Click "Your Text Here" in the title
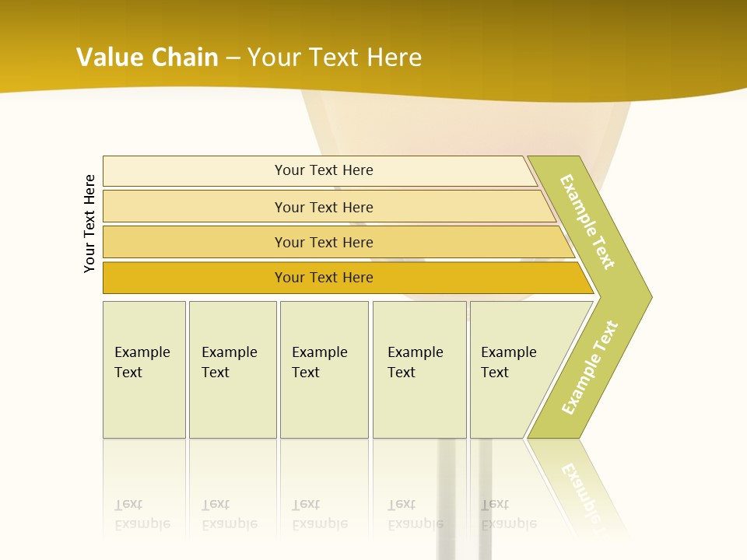The image size is (747, 560). 335,58
